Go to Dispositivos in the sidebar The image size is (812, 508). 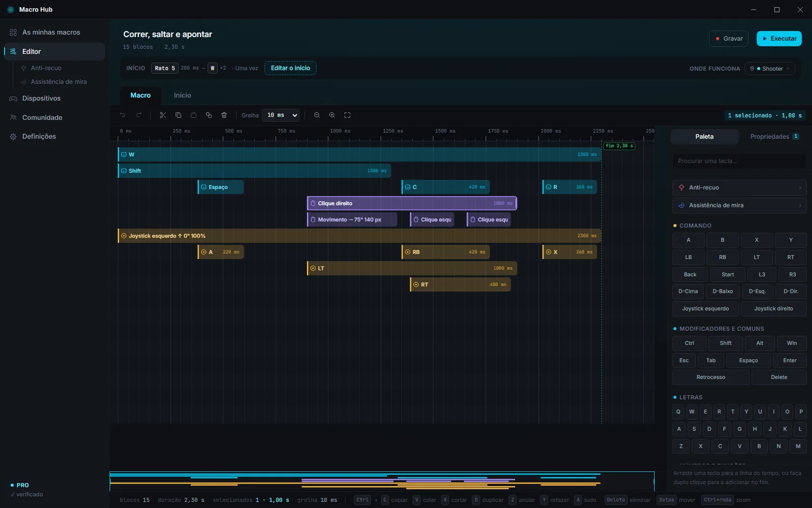coord(54,99)
